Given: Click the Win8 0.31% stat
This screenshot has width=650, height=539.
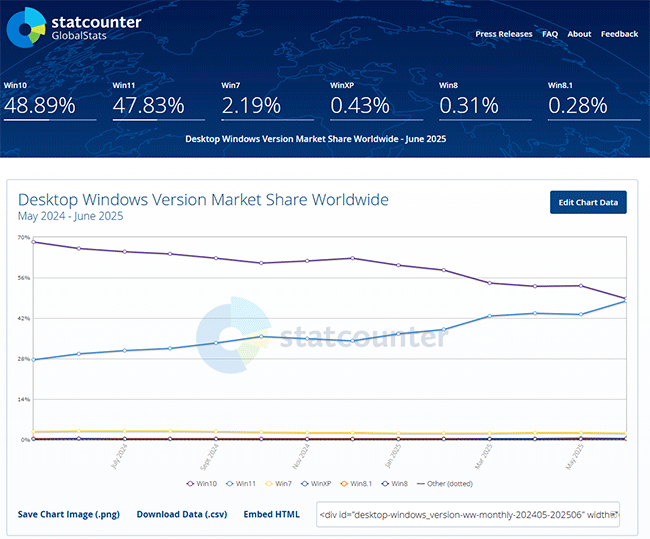Looking at the screenshot, I should [485, 101].
